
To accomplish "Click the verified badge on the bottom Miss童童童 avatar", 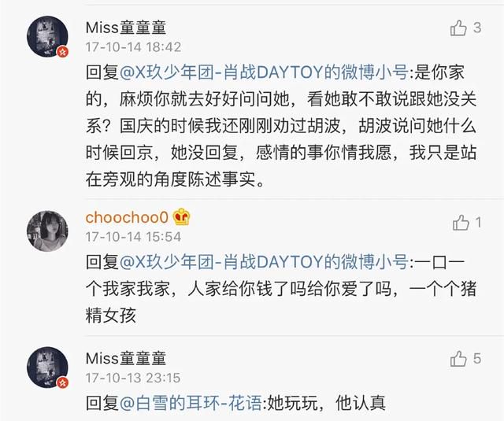I will [x=63, y=382].
